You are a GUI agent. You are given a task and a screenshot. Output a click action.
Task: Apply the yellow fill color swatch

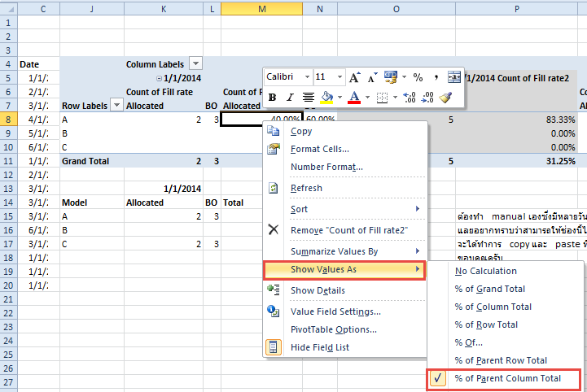pyautogui.click(x=327, y=98)
